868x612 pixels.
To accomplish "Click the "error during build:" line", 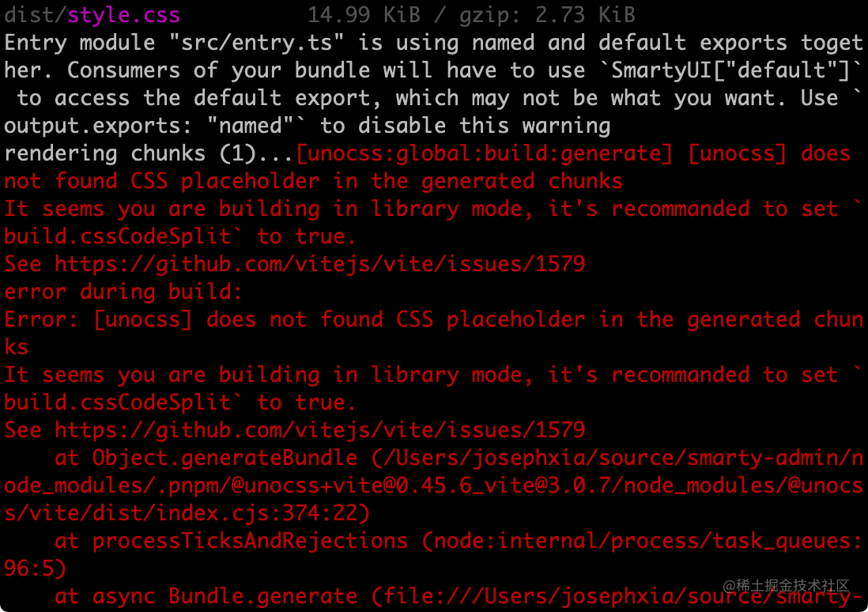I will pyautogui.click(x=123, y=292).
